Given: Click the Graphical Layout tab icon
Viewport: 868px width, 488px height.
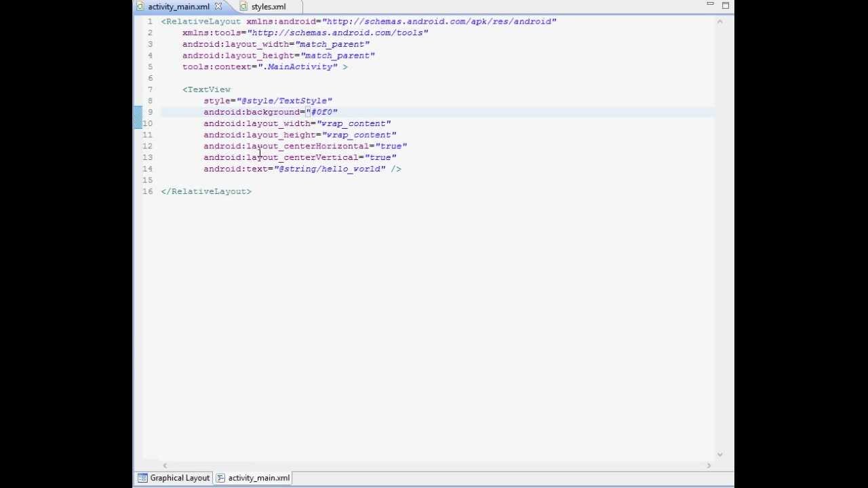Looking at the screenshot, I should tap(142, 478).
